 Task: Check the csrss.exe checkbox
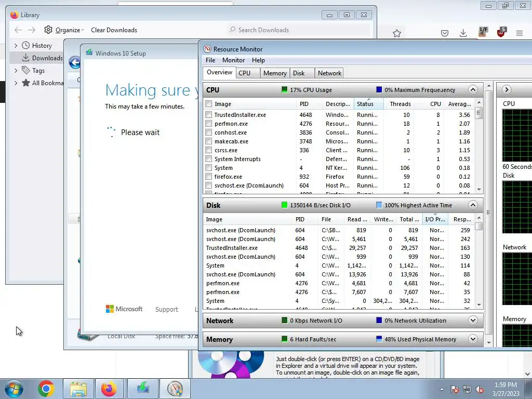point(209,150)
